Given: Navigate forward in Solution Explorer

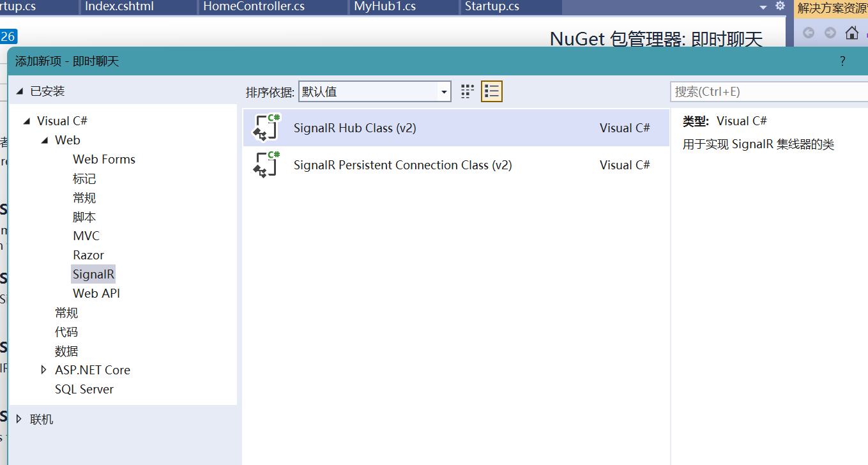Looking at the screenshot, I should [830, 33].
